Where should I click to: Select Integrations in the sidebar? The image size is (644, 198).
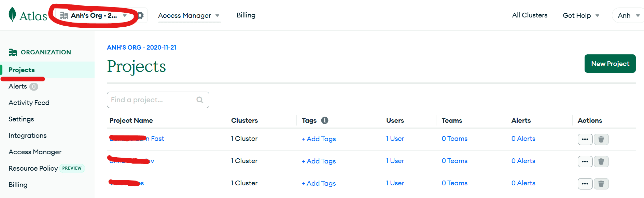tap(27, 135)
